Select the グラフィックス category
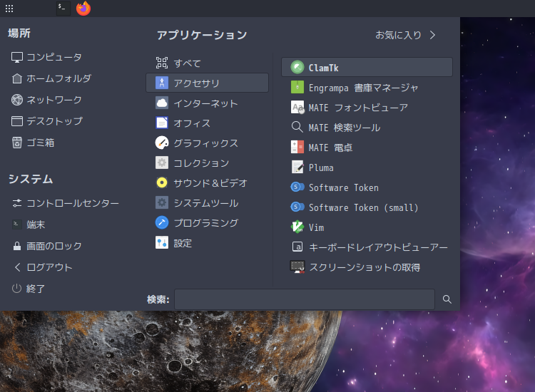535x392 pixels. tap(207, 143)
